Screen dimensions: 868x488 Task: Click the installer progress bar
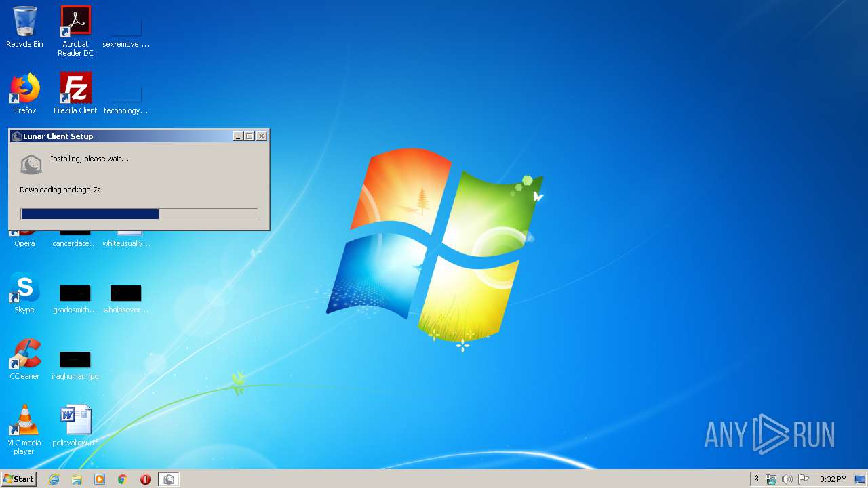pyautogui.click(x=139, y=214)
